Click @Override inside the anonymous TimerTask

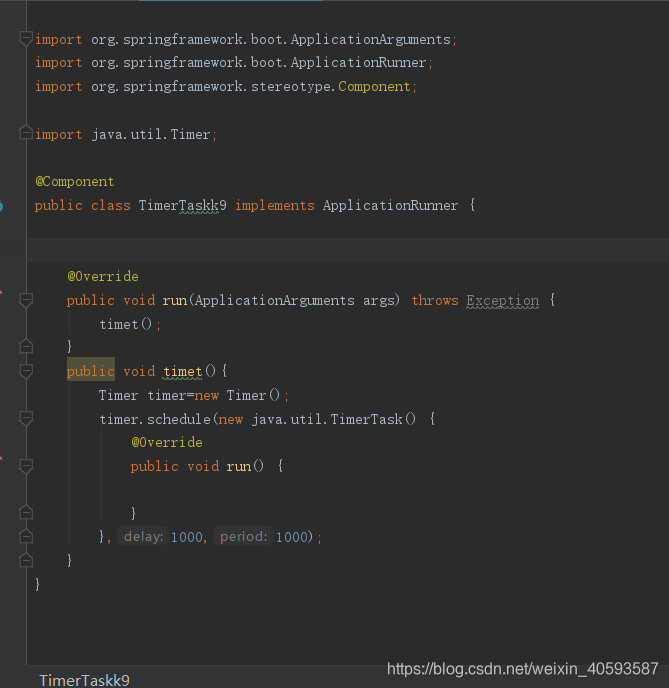(167, 442)
